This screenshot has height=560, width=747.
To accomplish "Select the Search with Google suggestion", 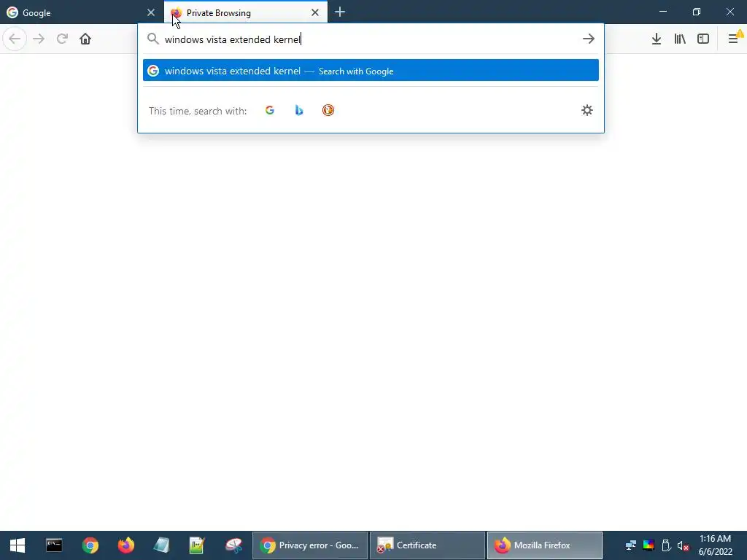I will 371,71.
